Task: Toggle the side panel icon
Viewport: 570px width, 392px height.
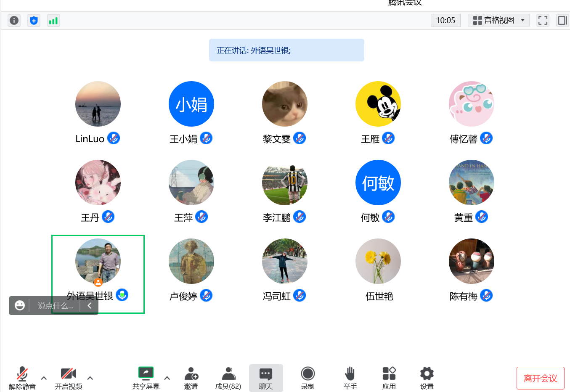Action: point(562,20)
